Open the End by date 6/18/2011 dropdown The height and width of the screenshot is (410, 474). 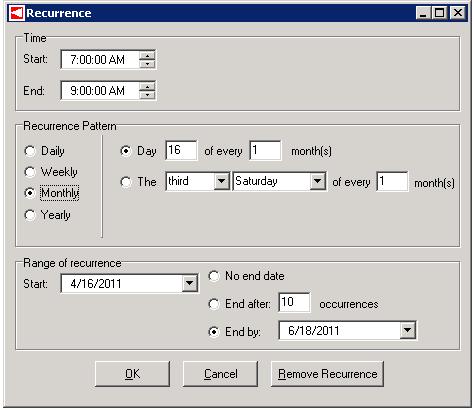[407, 331]
